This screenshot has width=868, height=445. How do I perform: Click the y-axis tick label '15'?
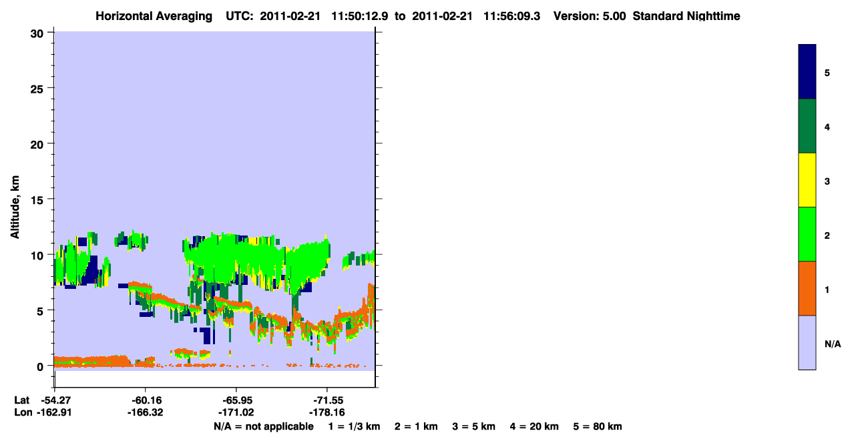(39, 199)
